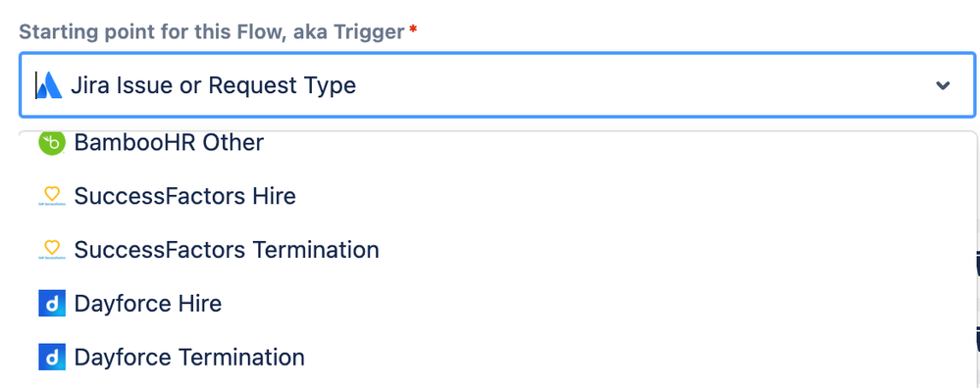Choose the BambooHR Other option
Viewport: 980px width, 388px height.
pos(497,143)
